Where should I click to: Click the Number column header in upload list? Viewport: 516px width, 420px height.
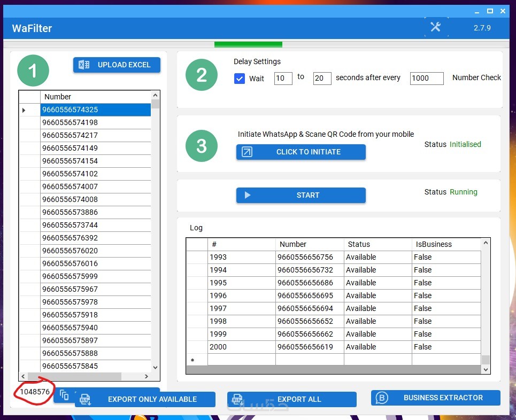(x=95, y=97)
